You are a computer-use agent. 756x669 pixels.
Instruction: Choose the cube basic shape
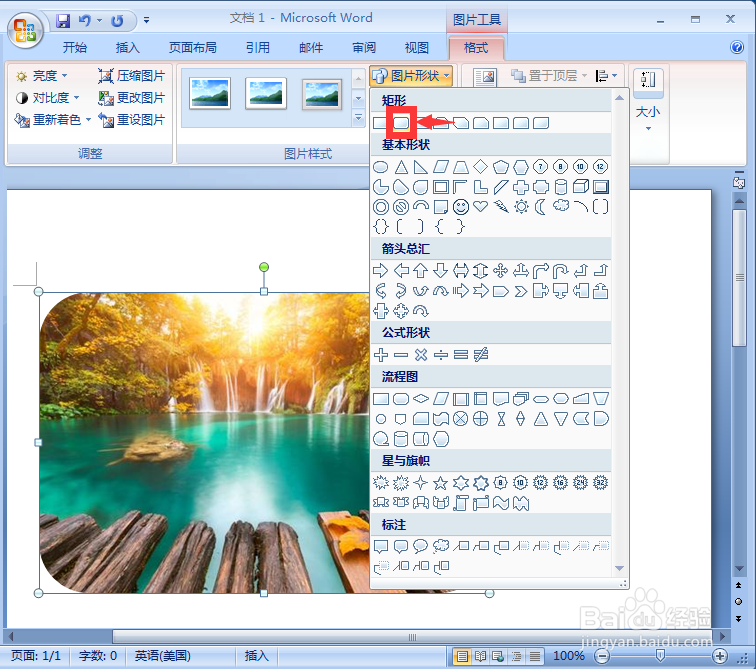coord(580,187)
